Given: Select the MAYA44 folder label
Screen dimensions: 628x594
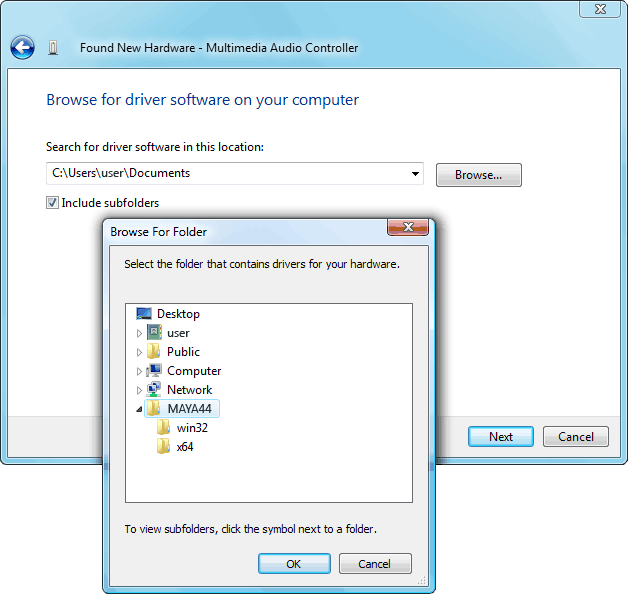Looking at the screenshot, I should point(189,409).
